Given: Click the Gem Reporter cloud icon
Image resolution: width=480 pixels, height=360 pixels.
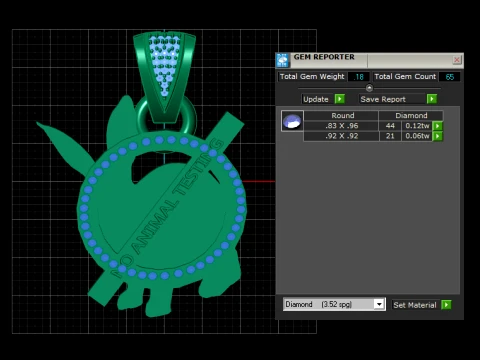Looking at the screenshot, I should pyautogui.click(x=283, y=60).
